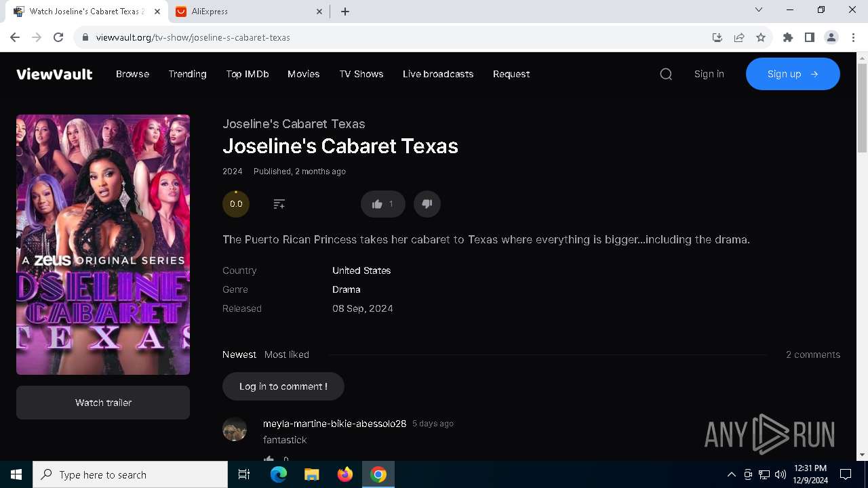Image resolution: width=868 pixels, height=488 pixels.
Task: Click the site lock icon in address bar
Action: click(85, 37)
